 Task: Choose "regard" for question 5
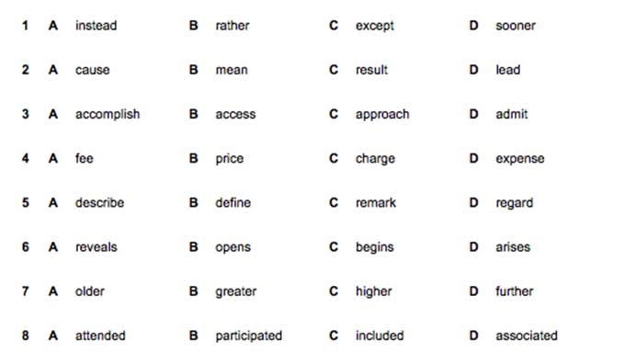[514, 203]
